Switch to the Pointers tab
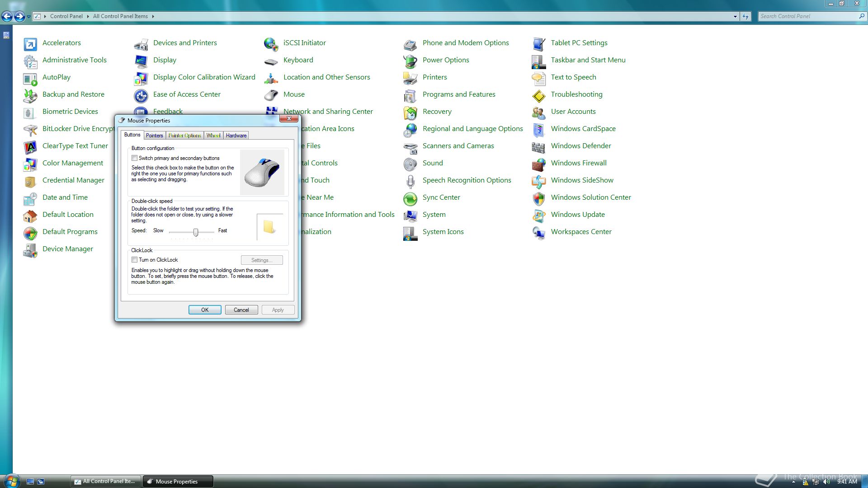 click(x=154, y=136)
